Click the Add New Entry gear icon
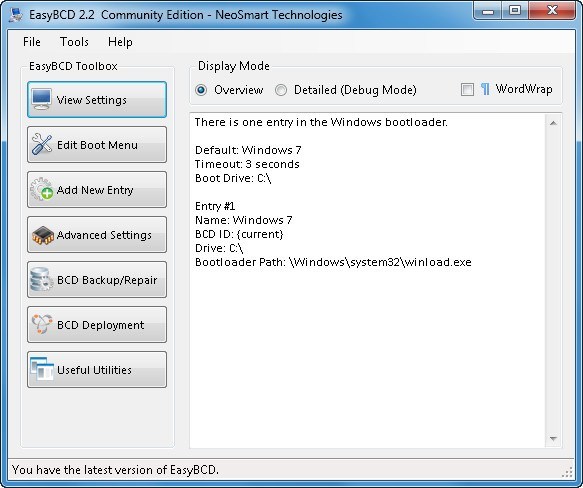 pyautogui.click(x=41, y=189)
